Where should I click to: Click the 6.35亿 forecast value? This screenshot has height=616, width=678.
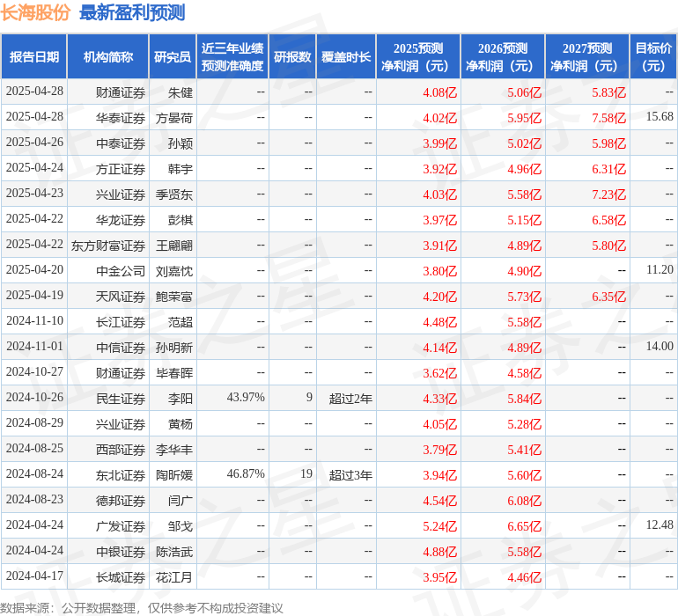point(608,296)
